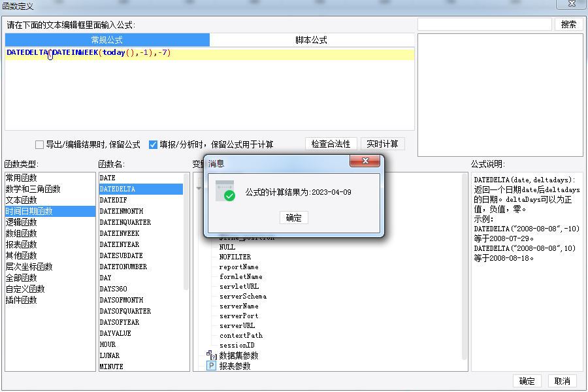
Task: Select DATEINWEEK function
Action: click(141, 233)
